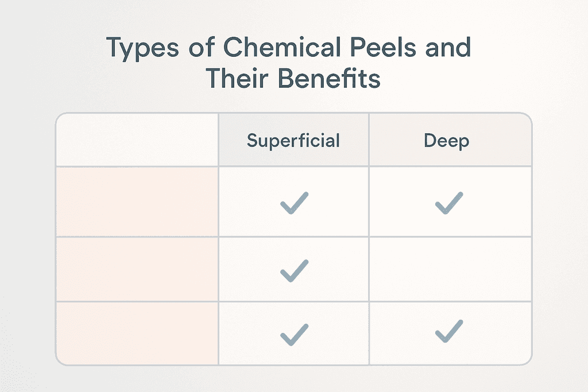Screen dimensions: 588x392
Task: Select the Deep column header
Action: (x=447, y=141)
